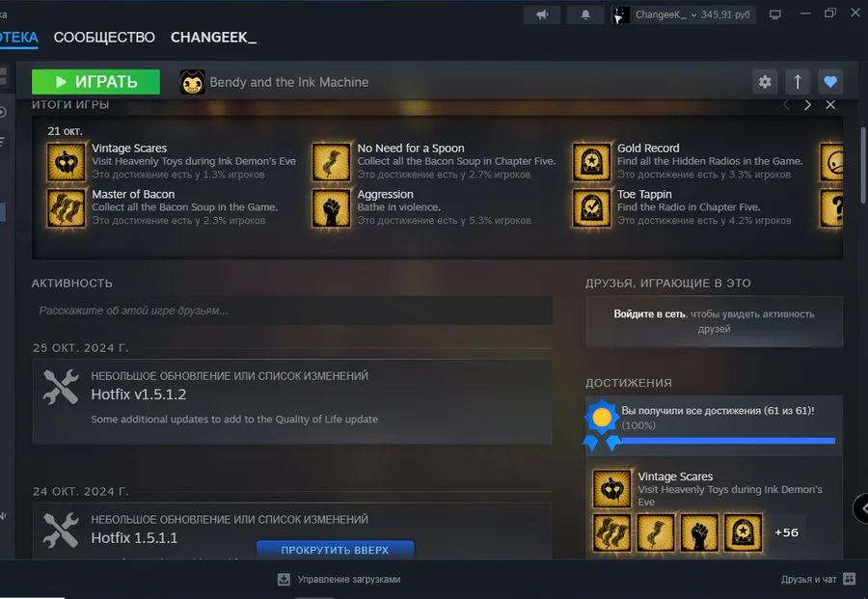
Task: Click the Gold Record title text
Action: [648, 149]
